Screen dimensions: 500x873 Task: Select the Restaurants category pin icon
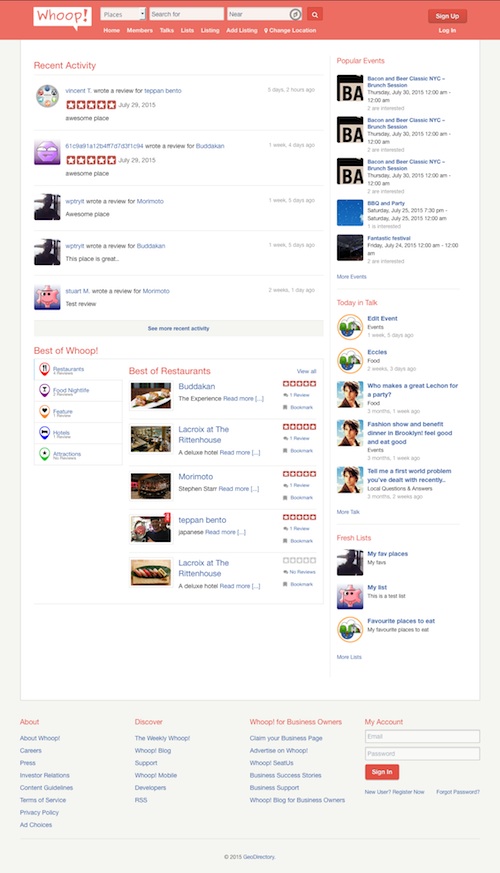[45, 369]
